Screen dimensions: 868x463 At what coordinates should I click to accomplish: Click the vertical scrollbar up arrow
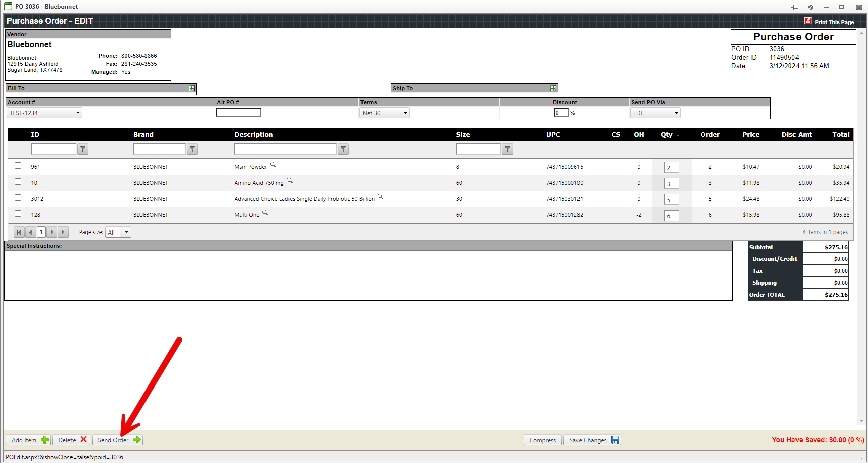(862, 33)
